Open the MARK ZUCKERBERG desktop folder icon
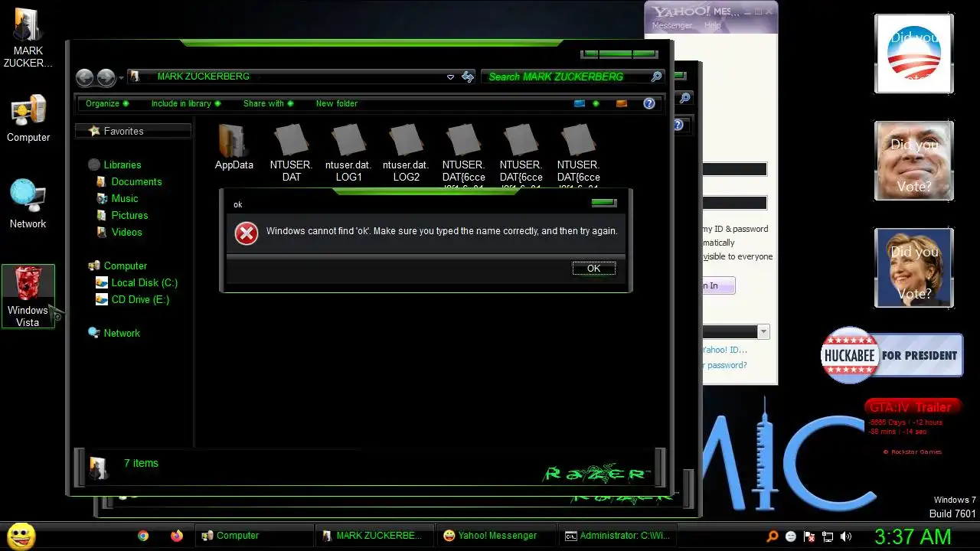The image size is (980, 551). (x=28, y=38)
